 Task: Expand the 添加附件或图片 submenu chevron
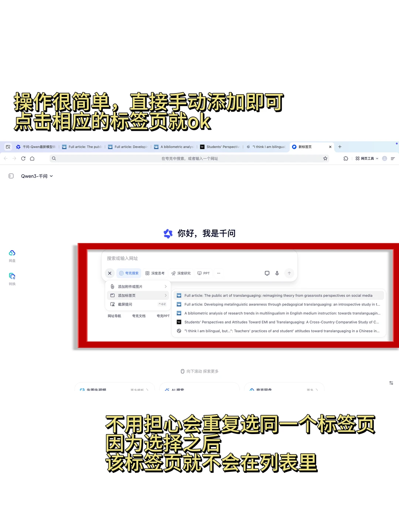[166, 287]
